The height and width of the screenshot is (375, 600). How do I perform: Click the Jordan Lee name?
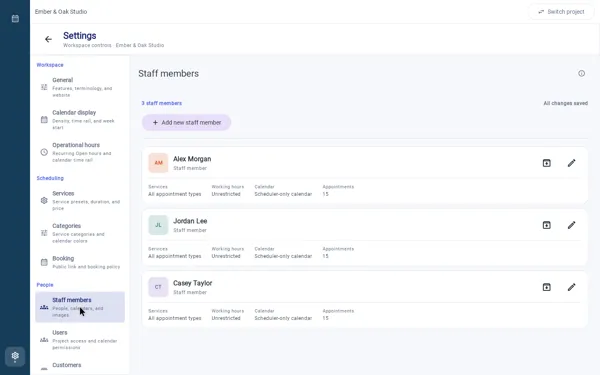click(x=190, y=221)
